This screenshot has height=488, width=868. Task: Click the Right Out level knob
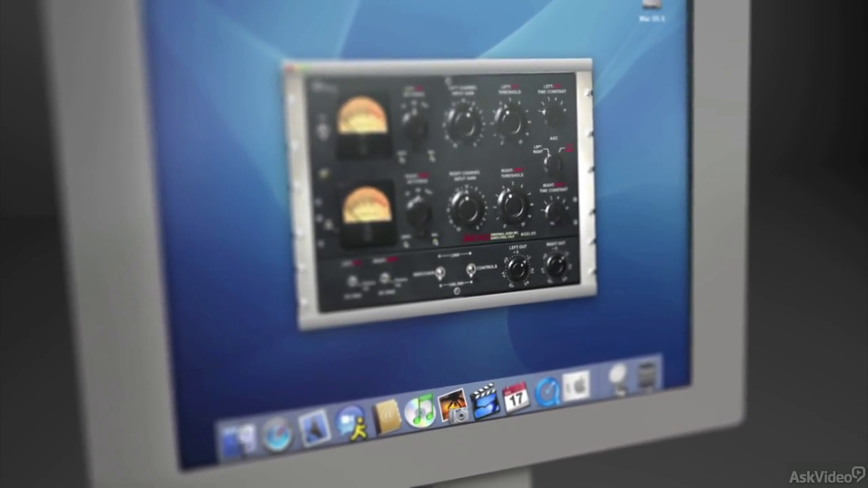[x=557, y=264]
